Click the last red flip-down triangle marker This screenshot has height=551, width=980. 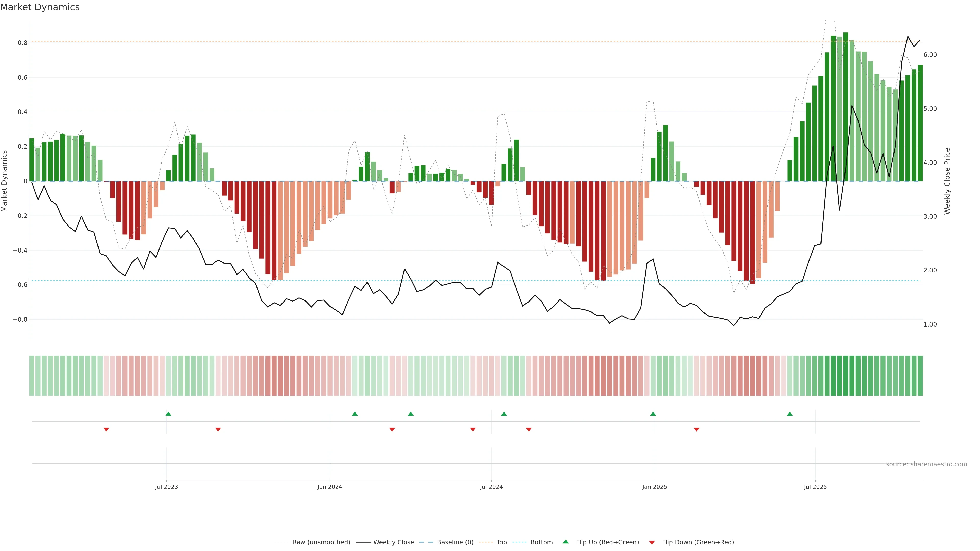(696, 429)
